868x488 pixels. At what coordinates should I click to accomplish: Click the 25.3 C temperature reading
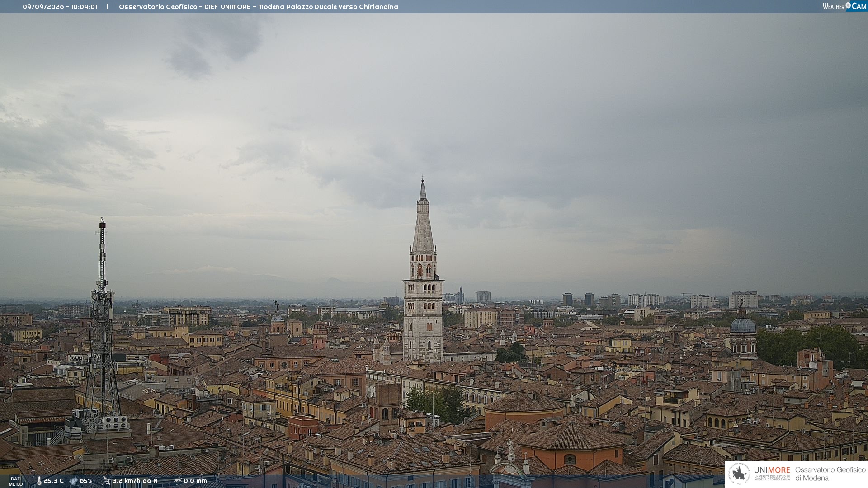53,481
